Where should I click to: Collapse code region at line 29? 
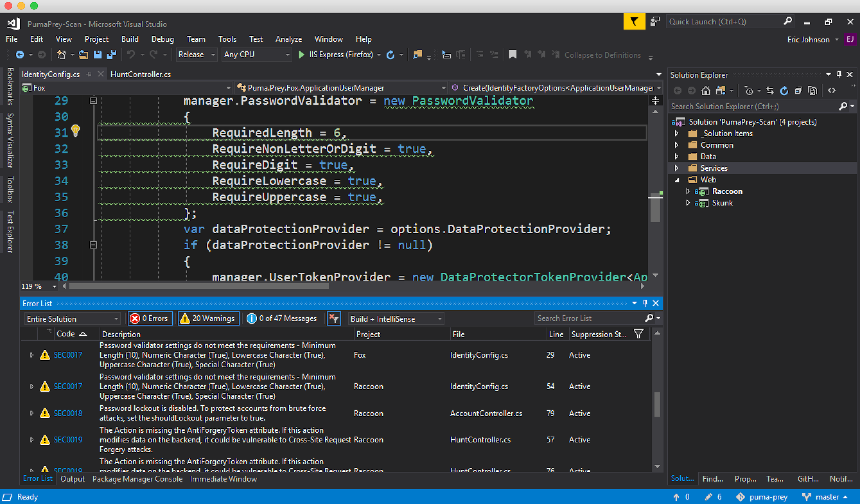(93, 101)
